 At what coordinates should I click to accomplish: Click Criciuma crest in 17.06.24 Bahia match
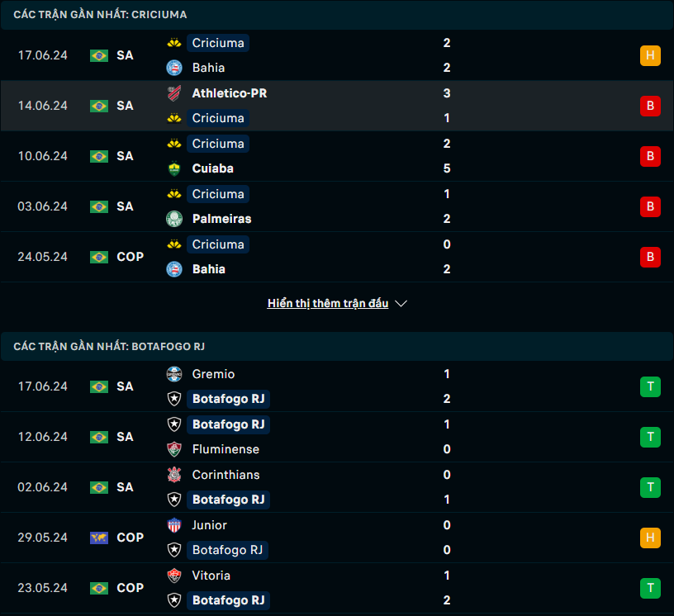(174, 43)
